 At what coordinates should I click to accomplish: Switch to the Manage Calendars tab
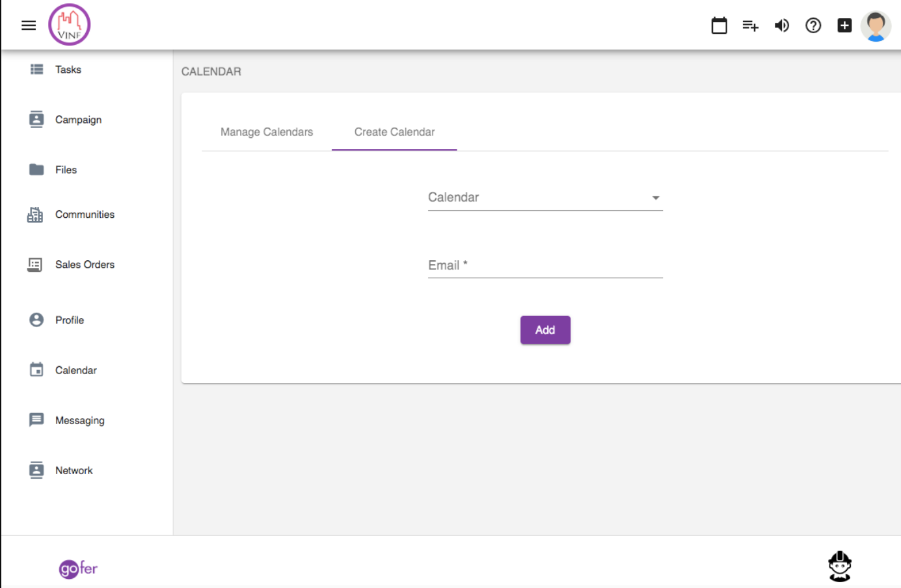pyautogui.click(x=267, y=132)
